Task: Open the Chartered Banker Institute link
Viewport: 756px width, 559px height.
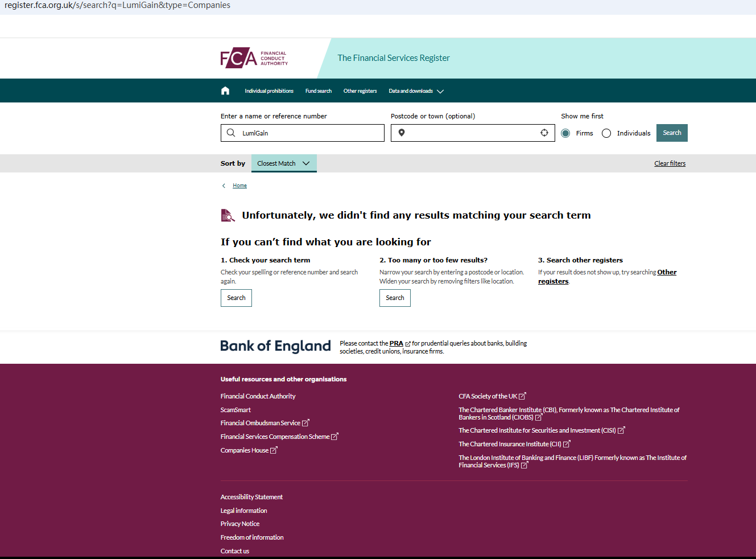Action: pos(569,413)
